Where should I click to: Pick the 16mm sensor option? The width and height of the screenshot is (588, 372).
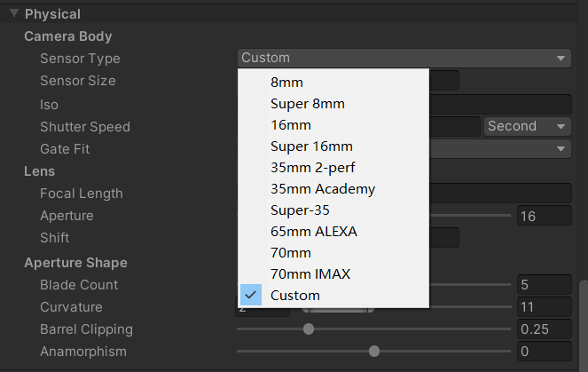(x=291, y=124)
